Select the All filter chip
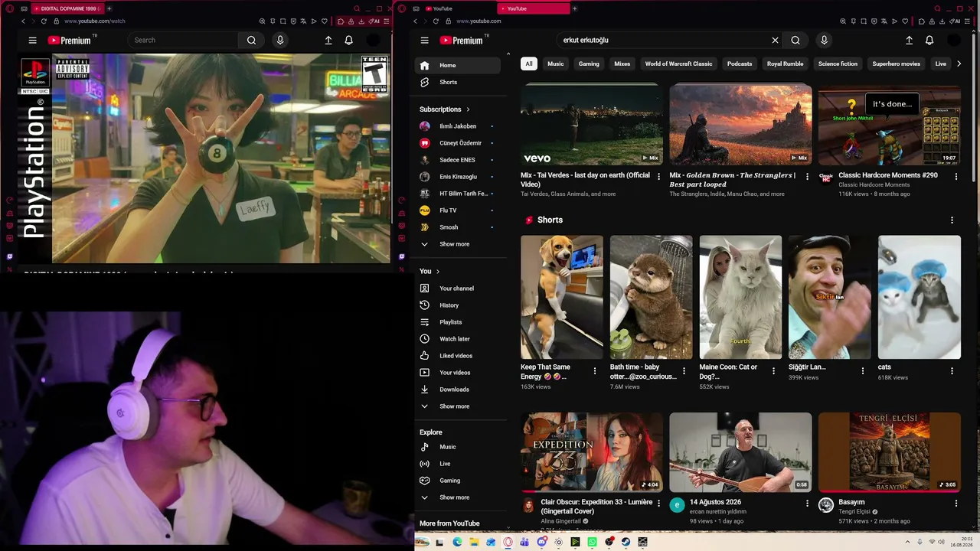Screen dimensions: 980x551 point(528,64)
